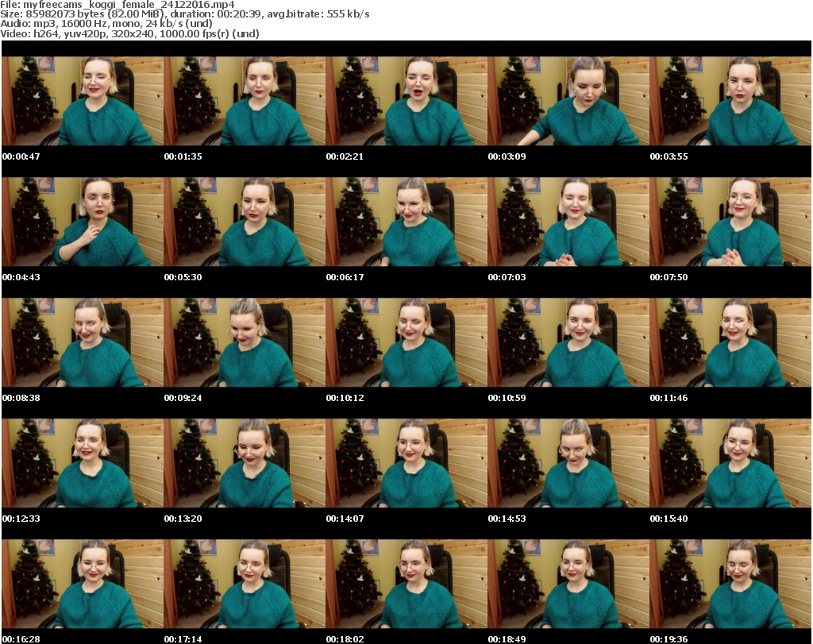The image size is (813, 644).
Task: Click the 00:18:02 timestamp label
Action: [x=345, y=639]
